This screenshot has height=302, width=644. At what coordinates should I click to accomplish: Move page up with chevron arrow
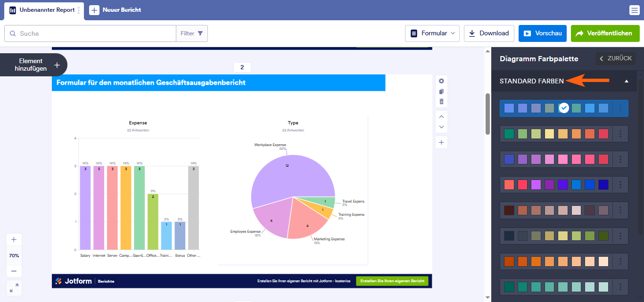pyautogui.click(x=441, y=116)
